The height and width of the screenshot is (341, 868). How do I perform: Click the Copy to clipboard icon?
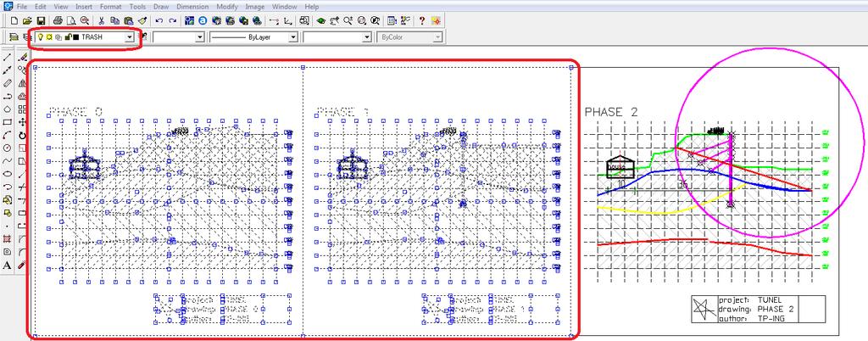click(114, 21)
